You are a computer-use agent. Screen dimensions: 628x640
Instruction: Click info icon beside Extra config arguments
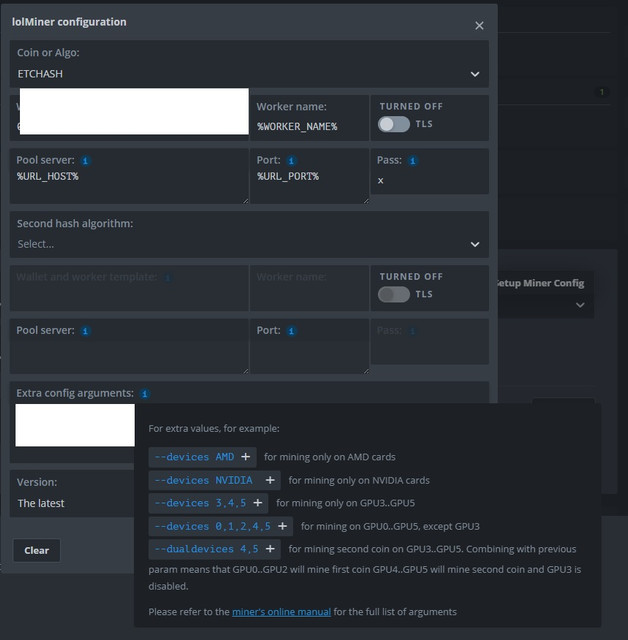146,394
